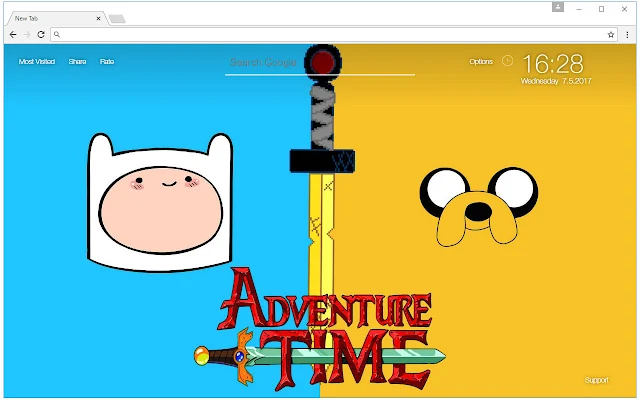Click the forward navigation arrow
The height and width of the screenshot is (400, 640).
pos(27,35)
